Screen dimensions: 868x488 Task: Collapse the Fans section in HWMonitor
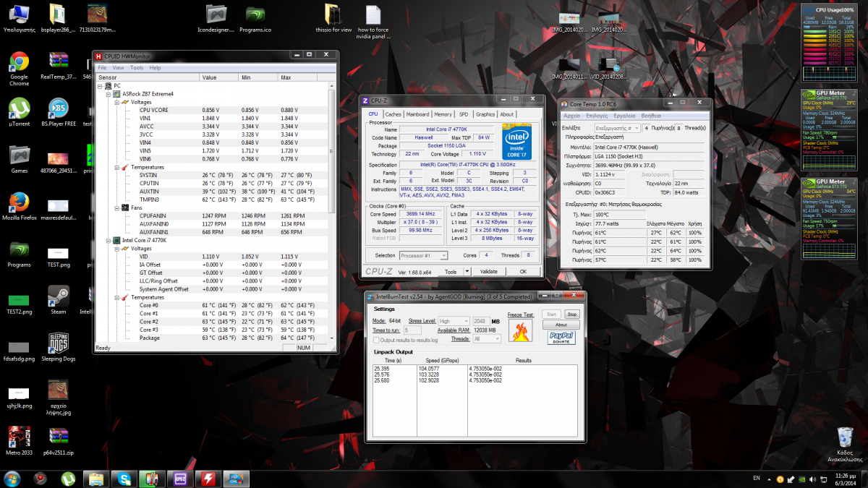pyautogui.click(x=116, y=207)
